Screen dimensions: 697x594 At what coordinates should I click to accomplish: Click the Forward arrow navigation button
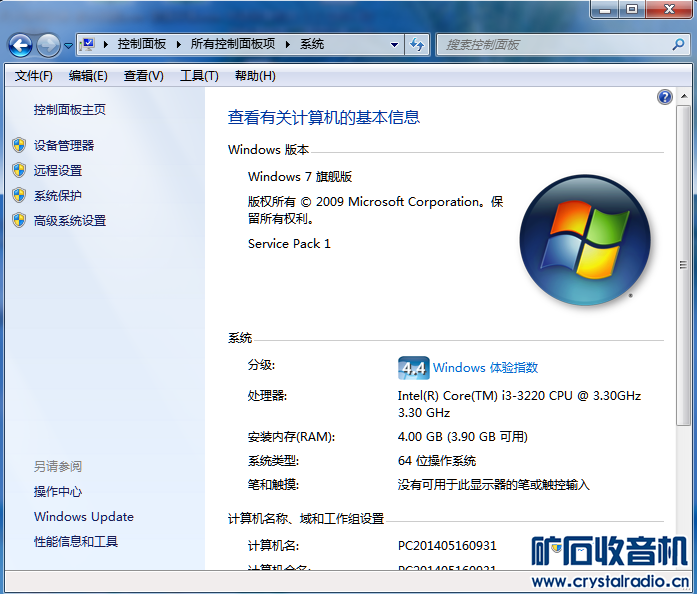(x=48, y=45)
